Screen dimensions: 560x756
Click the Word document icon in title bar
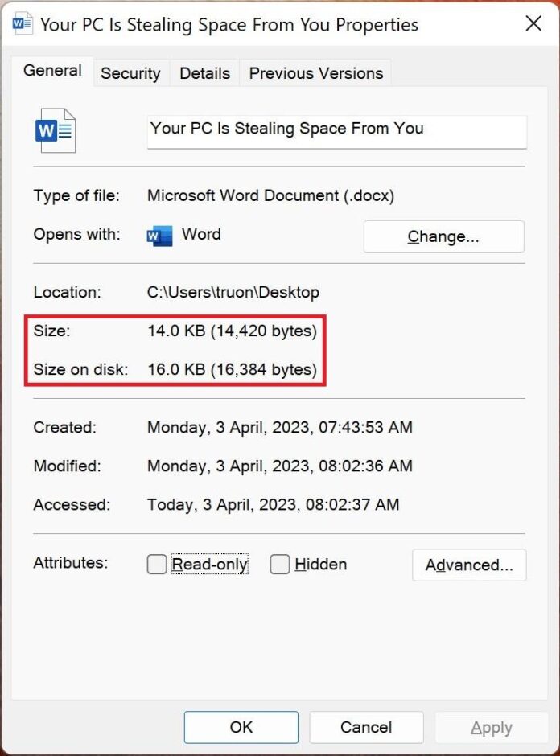[x=23, y=23]
